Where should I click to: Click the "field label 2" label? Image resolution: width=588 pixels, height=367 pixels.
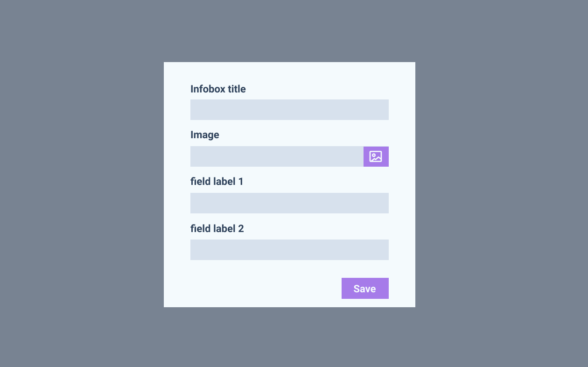[x=217, y=229]
